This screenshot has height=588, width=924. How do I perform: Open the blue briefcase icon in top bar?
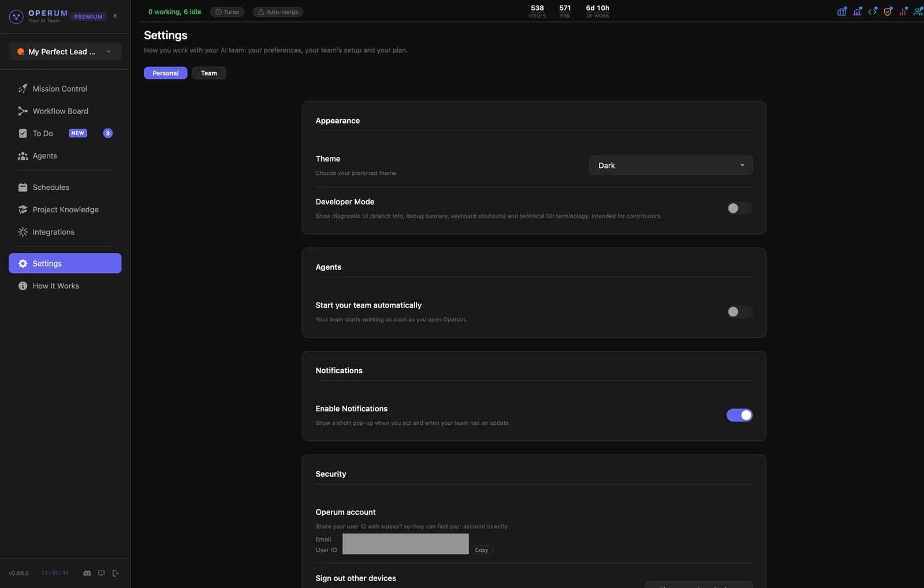842,12
